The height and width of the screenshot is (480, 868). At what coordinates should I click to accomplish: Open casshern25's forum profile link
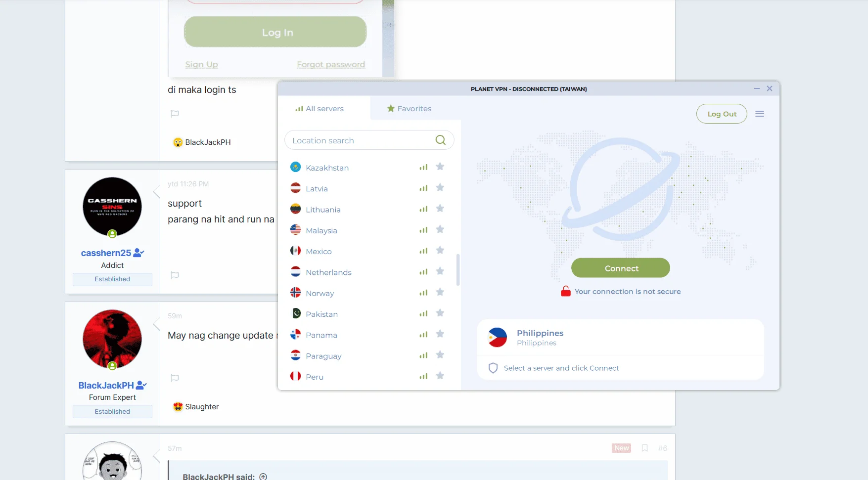[106, 253]
